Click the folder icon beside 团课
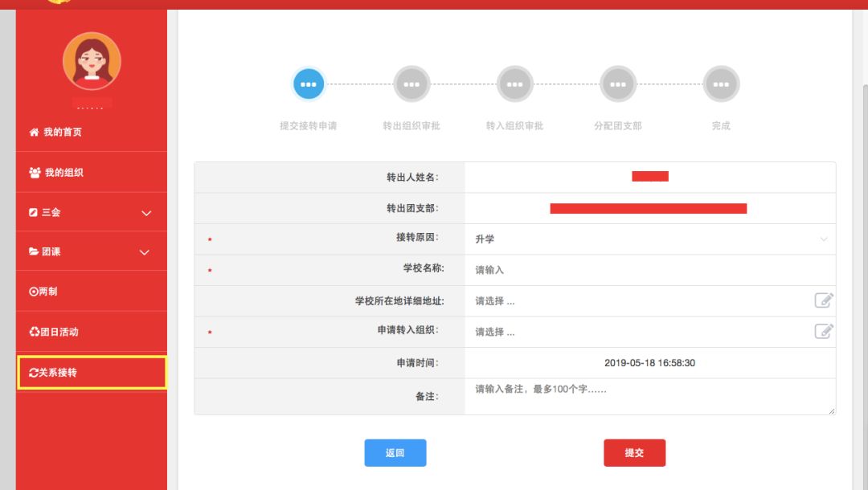The width and height of the screenshot is (868, 490). click(x=32, y=251)
